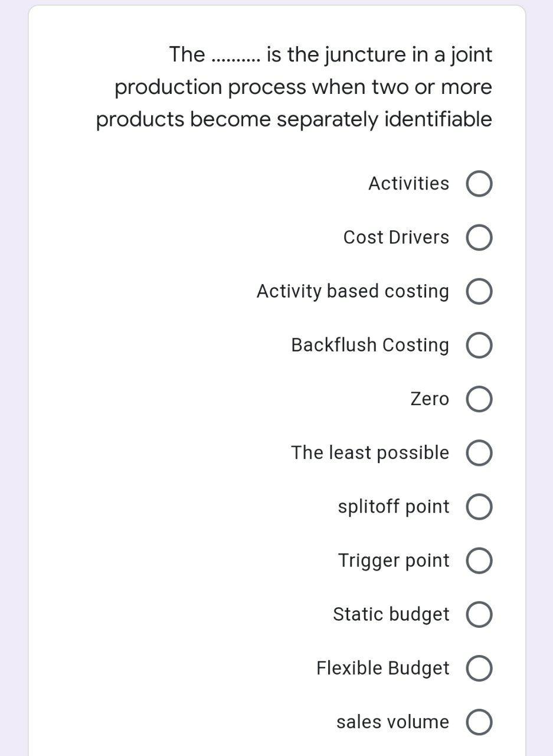The image size is (553, 756).
Task: Select the Trigger point radio button
Action: [x=478, y=560]
